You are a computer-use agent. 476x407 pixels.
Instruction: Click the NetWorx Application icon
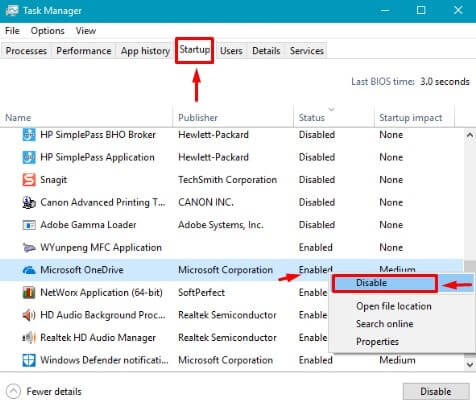tap(29, 293)
